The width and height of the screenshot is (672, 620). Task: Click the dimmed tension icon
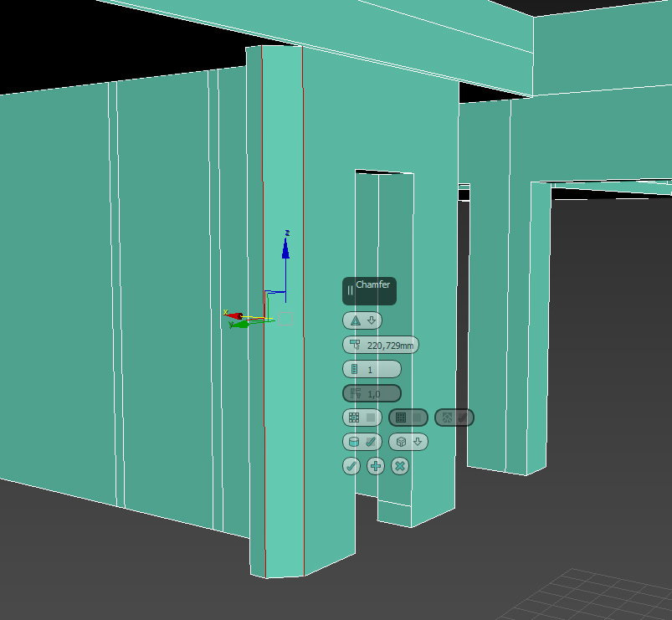(356, 393)
